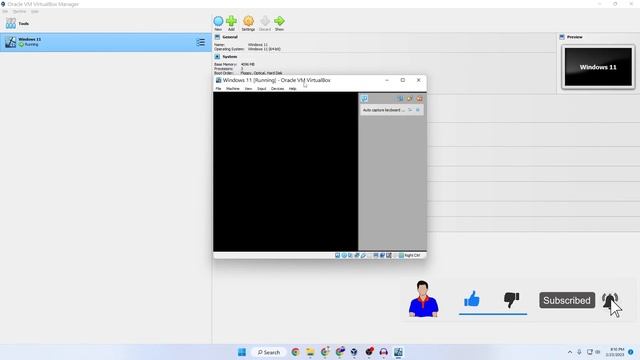
Task: Click the green Add machine icon
Action: [x=231, y=21]
